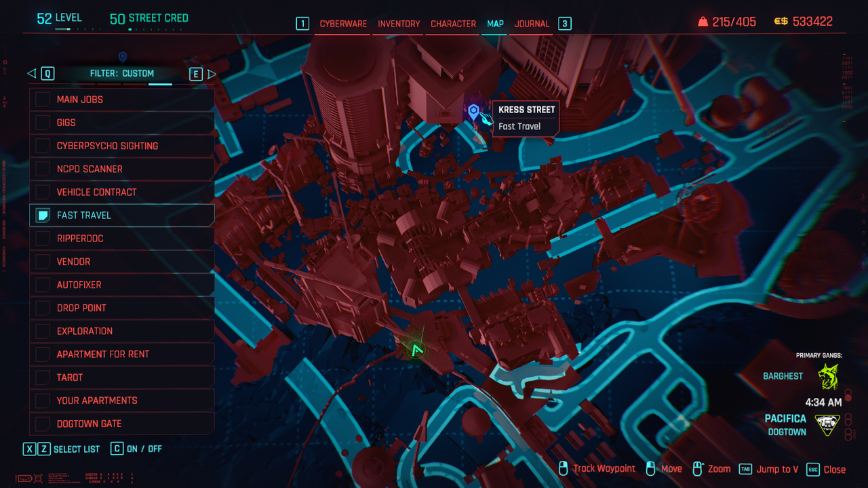The image size is (868, 488).
Task: Click the eddies currency icon
Action: (x=781, y=22)
